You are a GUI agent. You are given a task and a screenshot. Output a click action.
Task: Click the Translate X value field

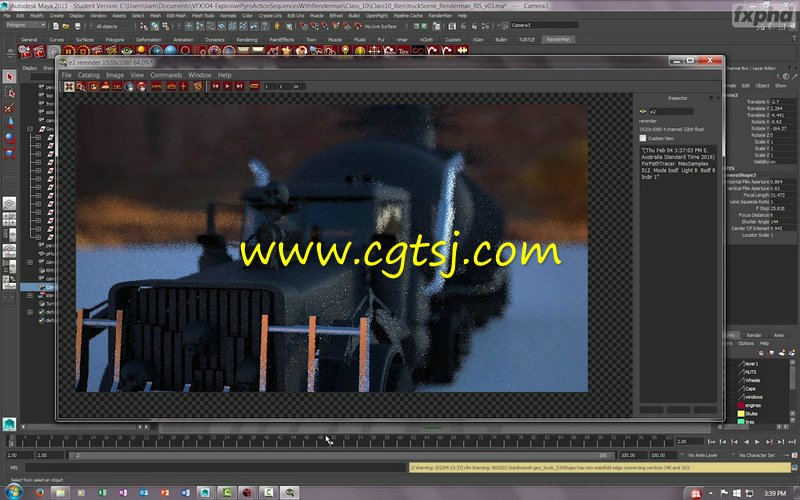[x=783, y=102]
